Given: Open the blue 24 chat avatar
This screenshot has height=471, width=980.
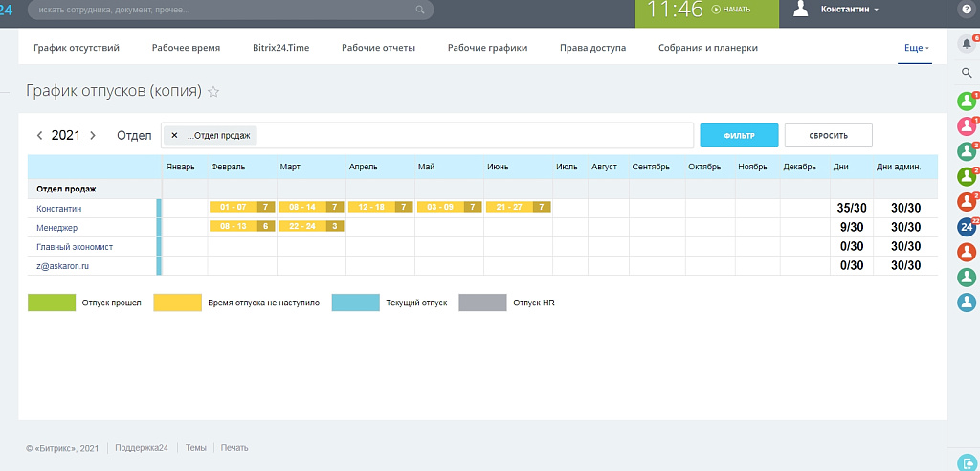Looking at the screenshot, I should pos(966,227).
